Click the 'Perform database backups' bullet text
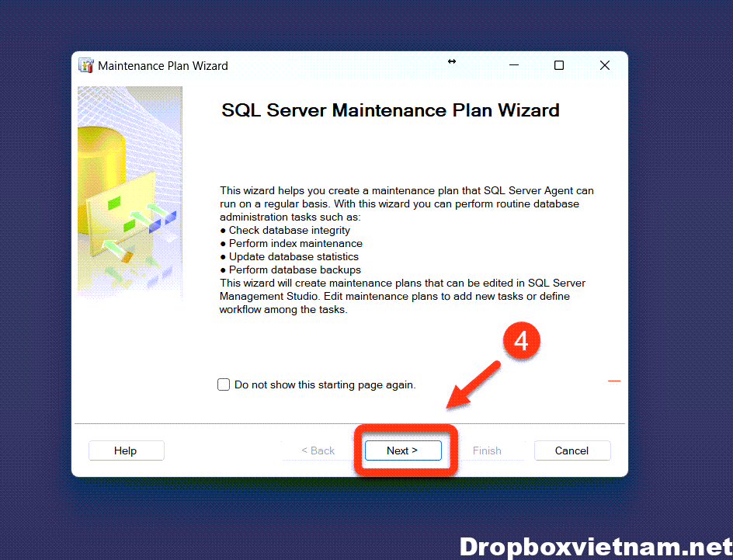This screenshot has width=733, height=560. (x=294, y=270)
